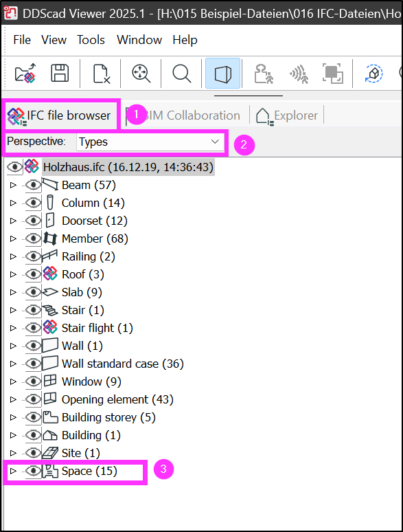Select the Stair flight (1) row

[x=97, y=328]
